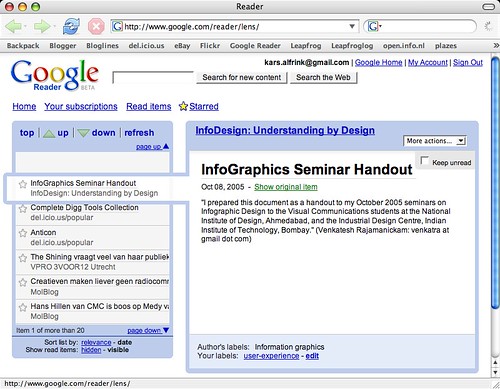Star the InfoGraphics Seminar Handout item
Screen dimensions: 500x389
pyautogui.click(x=23, y=184)
